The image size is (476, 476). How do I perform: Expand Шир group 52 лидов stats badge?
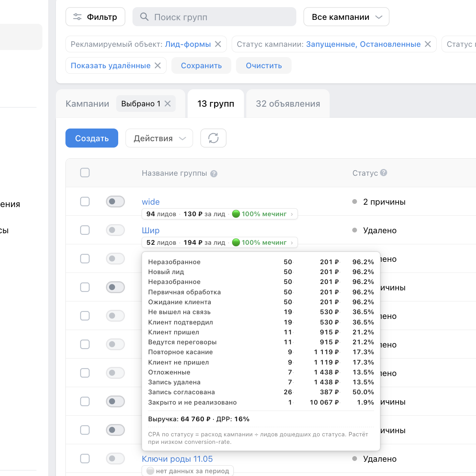click(x=219, y=242)
